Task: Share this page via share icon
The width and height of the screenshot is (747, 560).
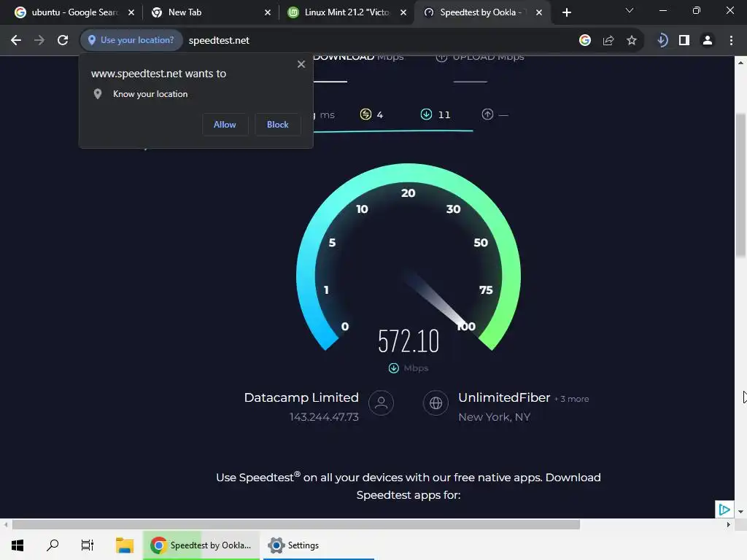Action: click(608, 41)
